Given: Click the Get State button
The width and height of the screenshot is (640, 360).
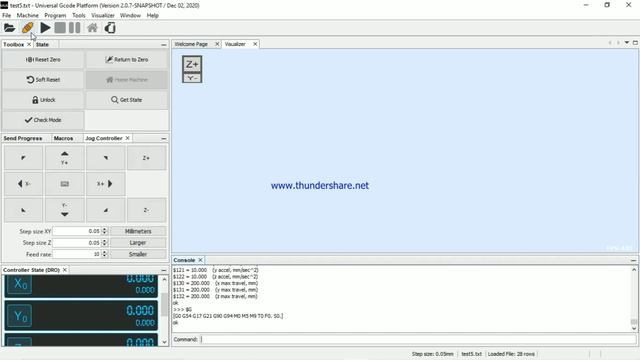Looking at the screenshot, I should coord(127,100).
